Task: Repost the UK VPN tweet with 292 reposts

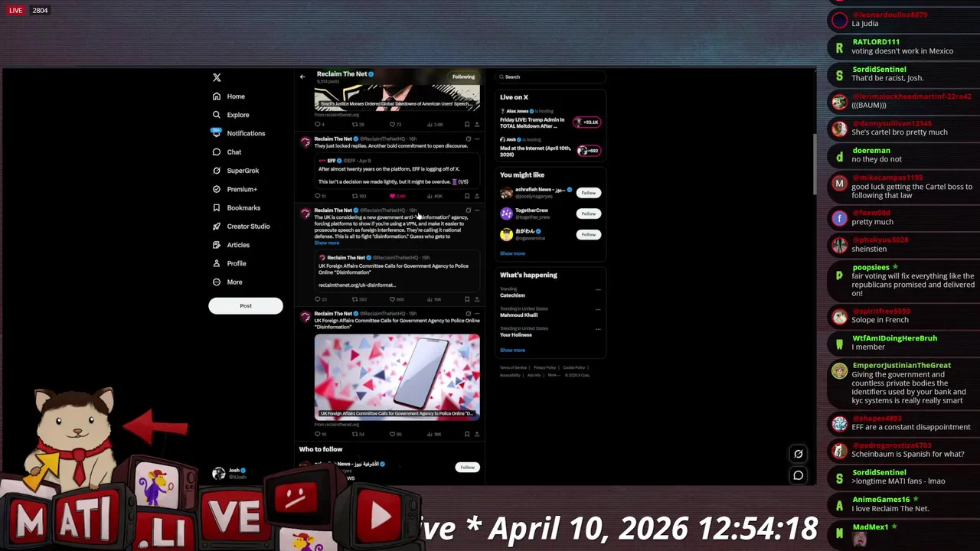Action: [354, 299]
